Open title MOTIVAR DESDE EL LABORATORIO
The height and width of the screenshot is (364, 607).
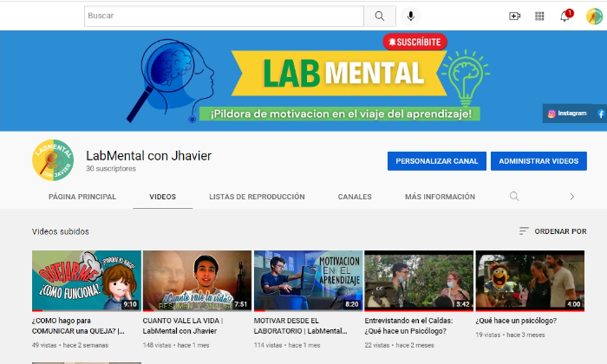[x=300, y=326]
